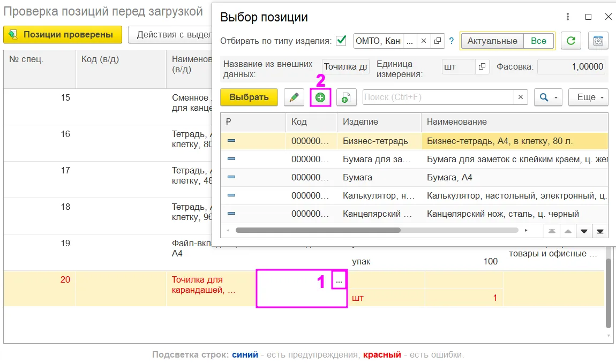
Task: Click the blue question mark help icon
Action: click(452, 41)
